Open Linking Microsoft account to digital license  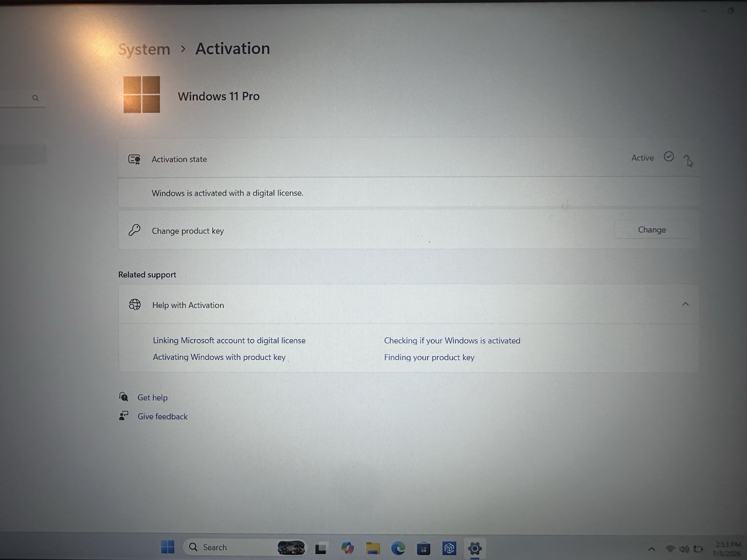[229, 341]
